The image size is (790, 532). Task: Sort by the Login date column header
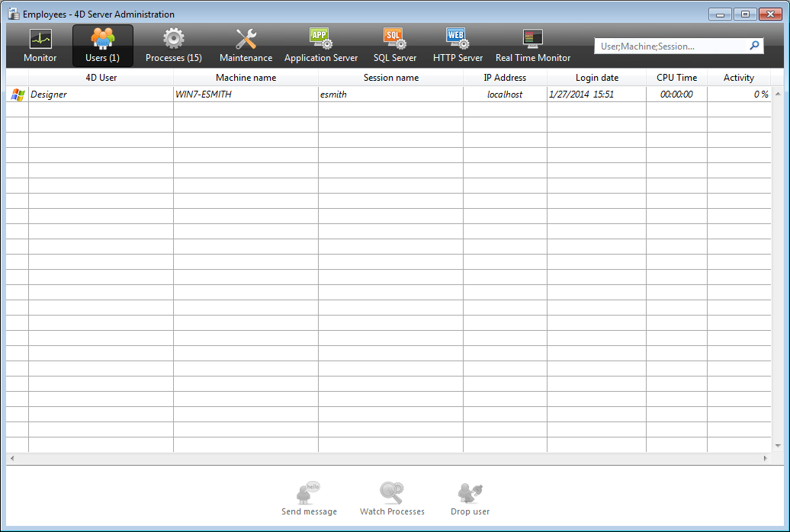point(597,78)
